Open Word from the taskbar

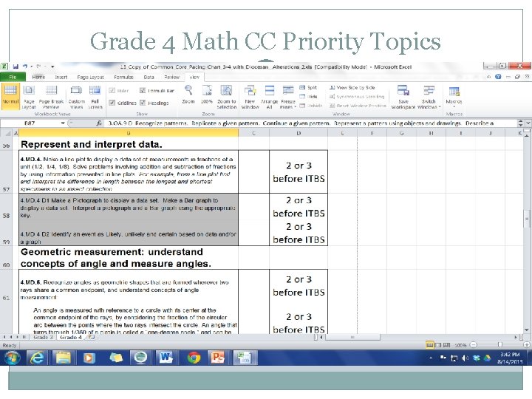coord(166,358)
